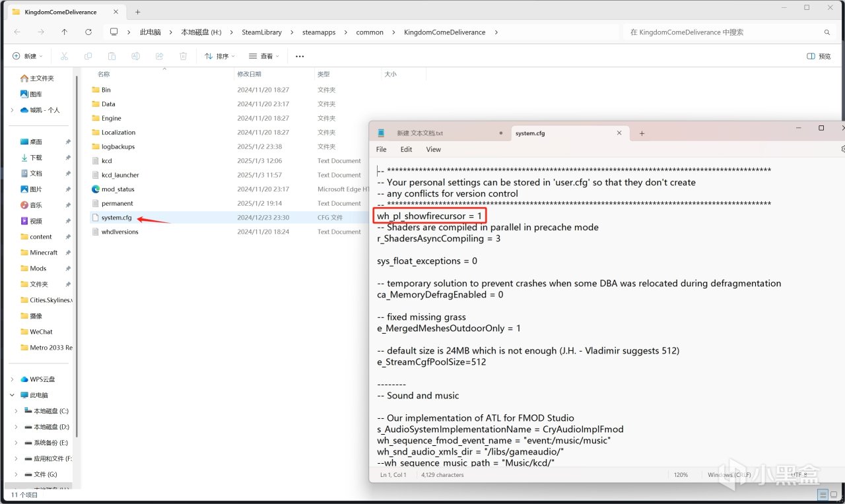Image resolution: width=845 pixels, height=504 pixels.
Task: Click the Rename icon in Explorer toolbar
Action: point(135,56)
